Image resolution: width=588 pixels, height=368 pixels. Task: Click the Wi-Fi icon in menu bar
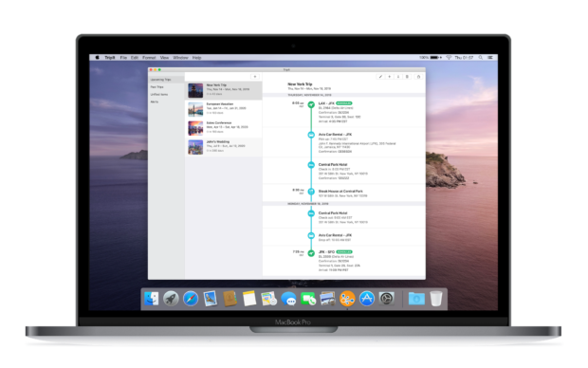coord(449,58)
